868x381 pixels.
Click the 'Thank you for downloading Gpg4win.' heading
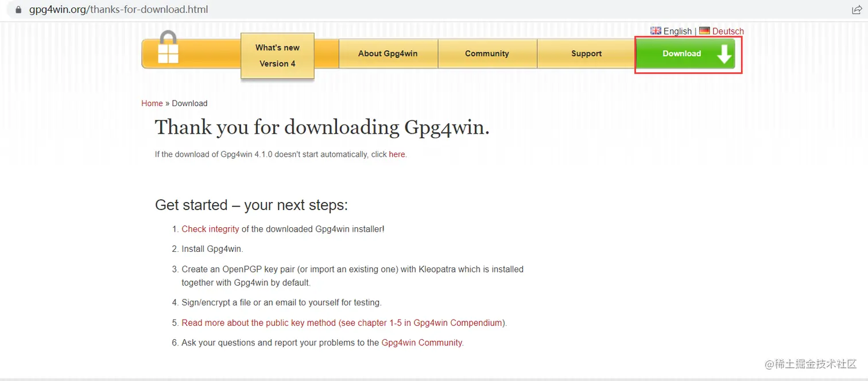pyautogui.click(x=322, y=127)
